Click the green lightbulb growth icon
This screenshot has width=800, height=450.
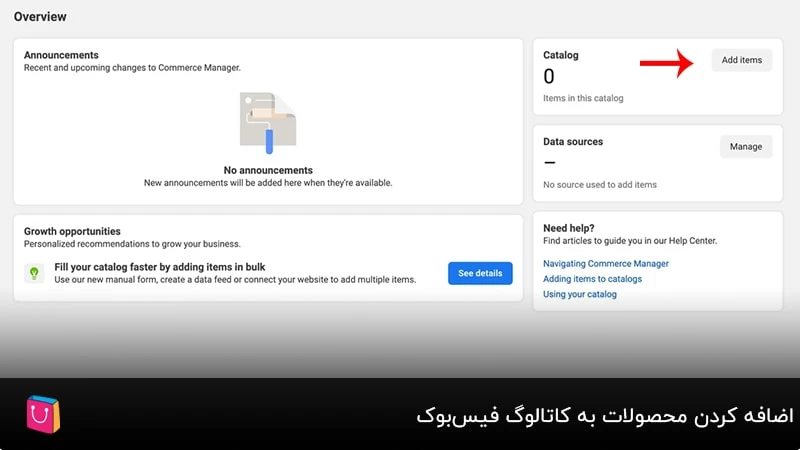pyautogui.click(x=34, y=273)
